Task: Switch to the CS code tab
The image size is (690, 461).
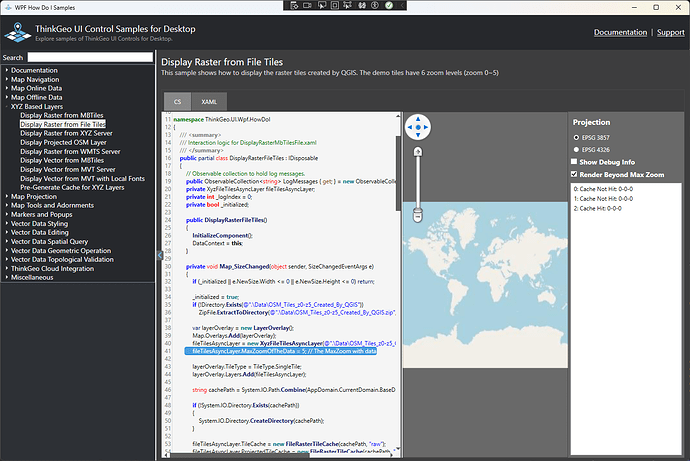Action: click(177, 102)
